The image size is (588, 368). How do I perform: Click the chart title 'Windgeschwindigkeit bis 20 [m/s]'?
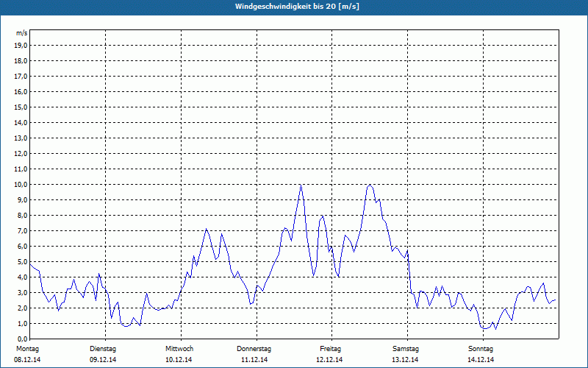[x=297, y=7]
